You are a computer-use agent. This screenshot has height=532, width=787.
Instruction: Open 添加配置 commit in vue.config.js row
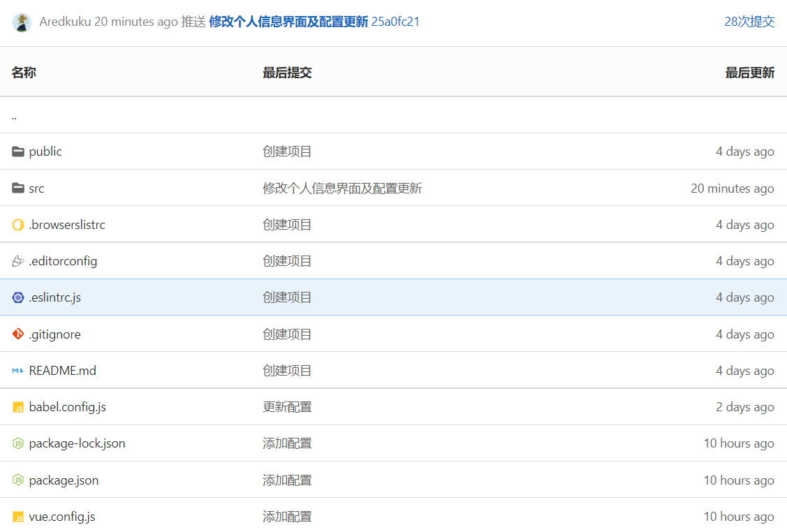[x=287, y=517]
